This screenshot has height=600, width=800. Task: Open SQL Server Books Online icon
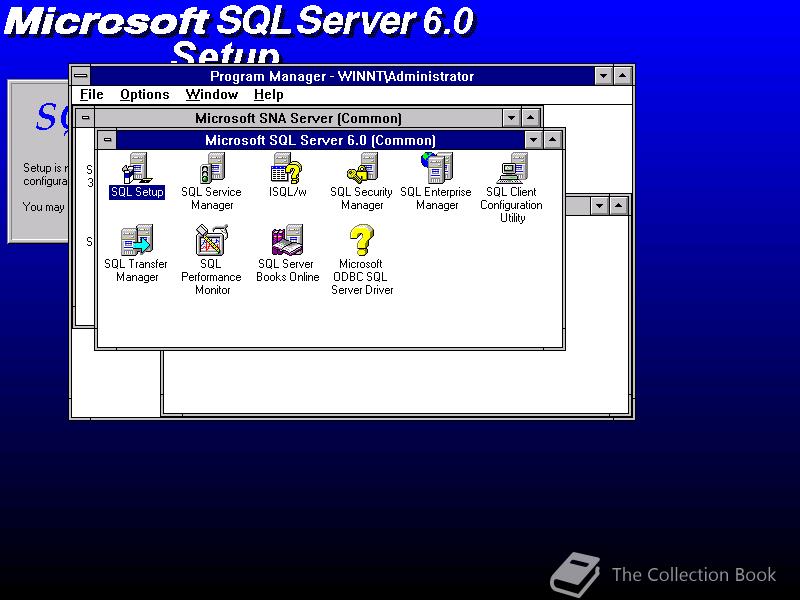coord(287,240)
